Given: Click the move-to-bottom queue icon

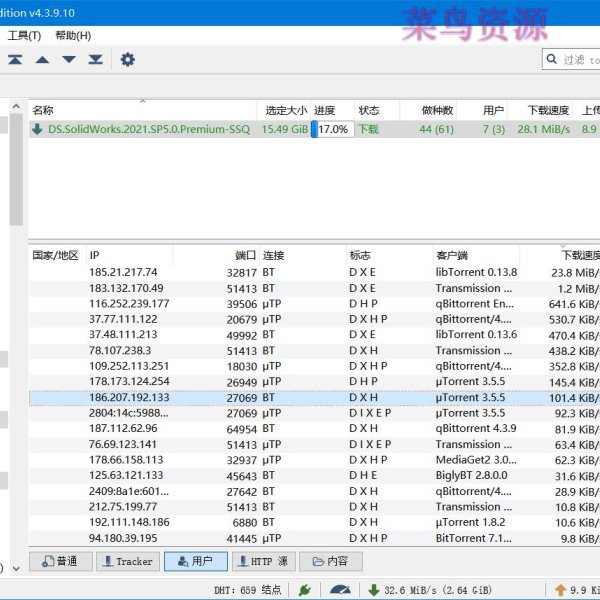Looking at the screenshot, I should click(x=95, y=60).
